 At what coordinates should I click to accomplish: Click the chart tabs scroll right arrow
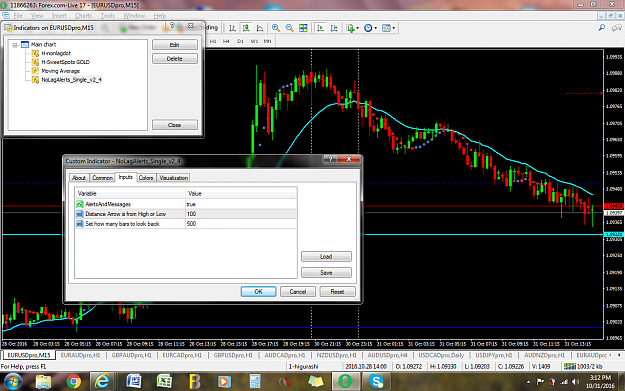click(x=619, y=355)
